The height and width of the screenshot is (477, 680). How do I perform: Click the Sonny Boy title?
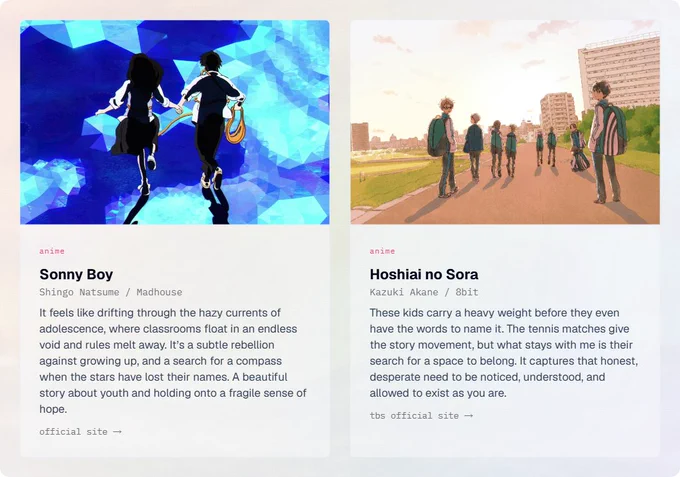[76, 274]
